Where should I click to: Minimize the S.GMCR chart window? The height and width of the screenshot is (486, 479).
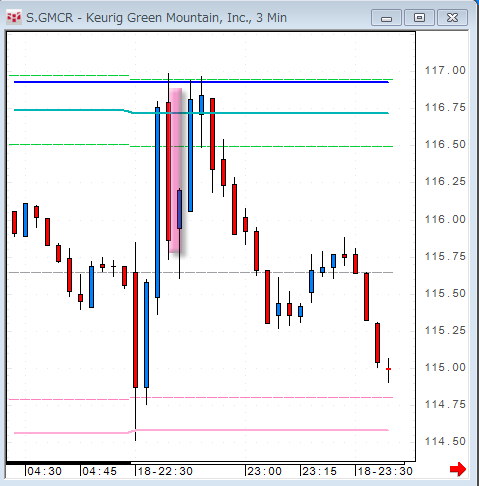click(x=386, y=18)
